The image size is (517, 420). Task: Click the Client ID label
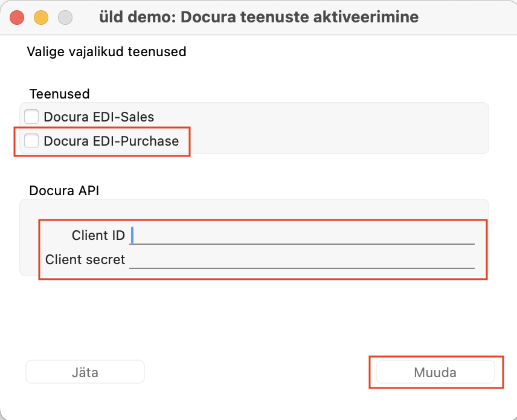point(98,235)
